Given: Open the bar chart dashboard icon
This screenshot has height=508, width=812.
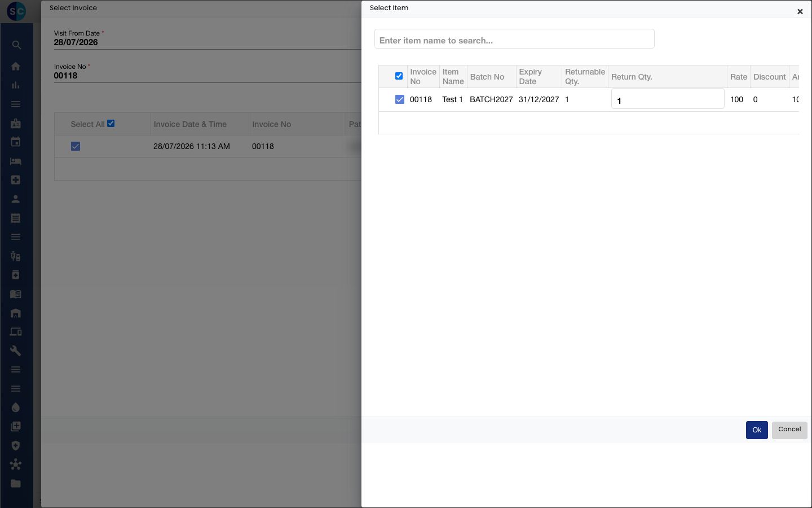Looking at the screenshot, I should click(x=16, y=85).
